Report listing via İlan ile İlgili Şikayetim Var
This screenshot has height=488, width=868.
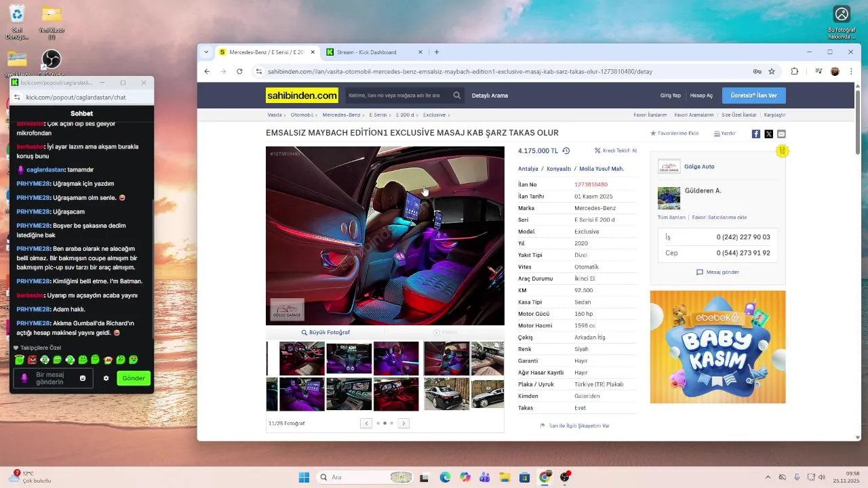tap(575, 426)
